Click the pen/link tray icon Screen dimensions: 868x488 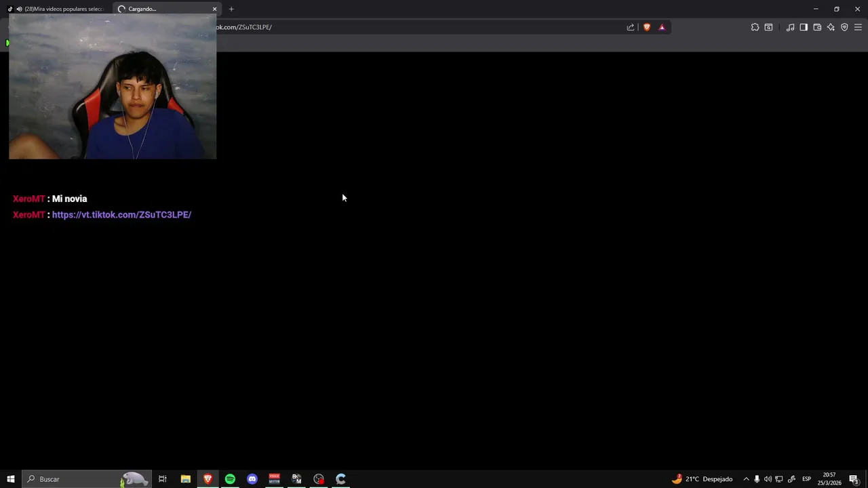click(791, 479)
